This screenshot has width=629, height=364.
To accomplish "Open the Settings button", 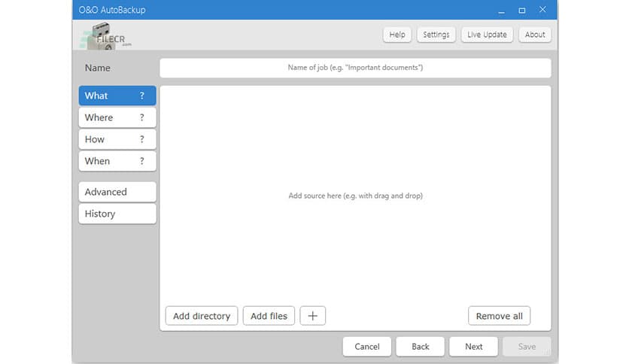I will click(x=436, y=35).
